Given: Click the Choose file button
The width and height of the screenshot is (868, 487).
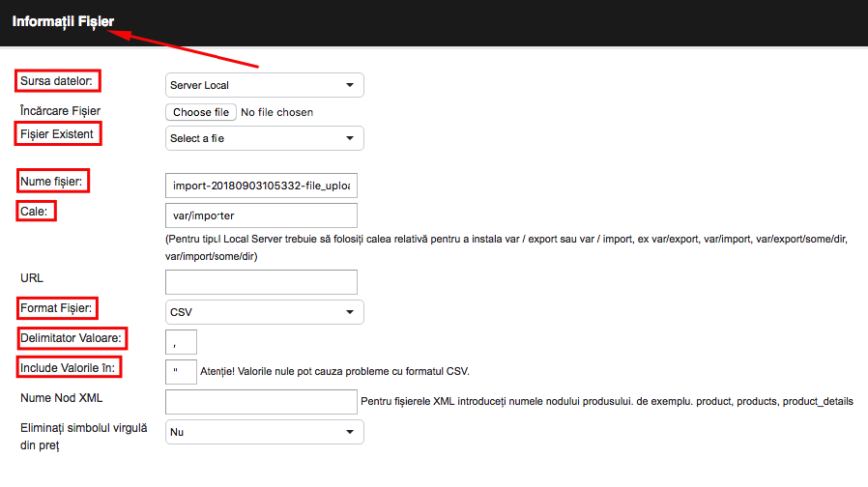Looking at the screenshot, I should [201, 112].
